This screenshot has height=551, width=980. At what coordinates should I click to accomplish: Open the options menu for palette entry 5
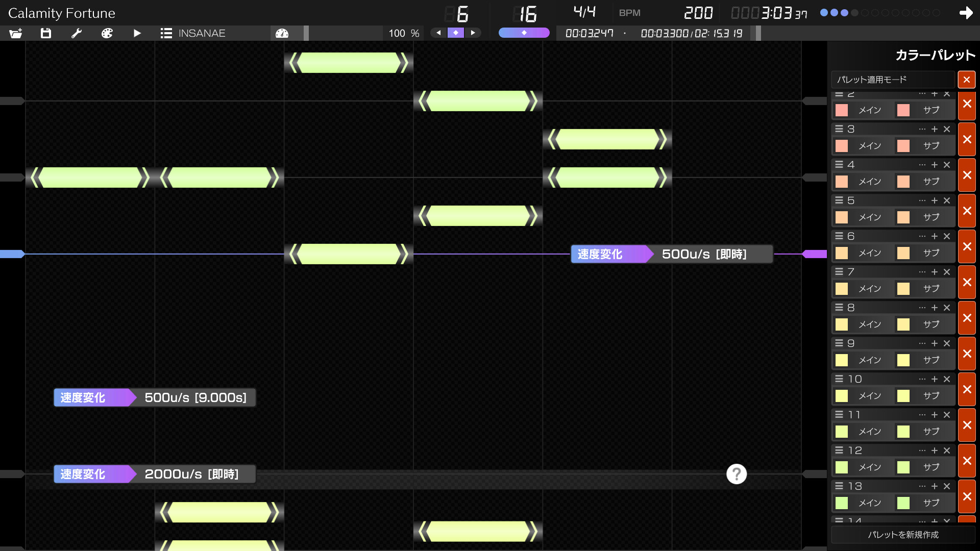(922, 200)
